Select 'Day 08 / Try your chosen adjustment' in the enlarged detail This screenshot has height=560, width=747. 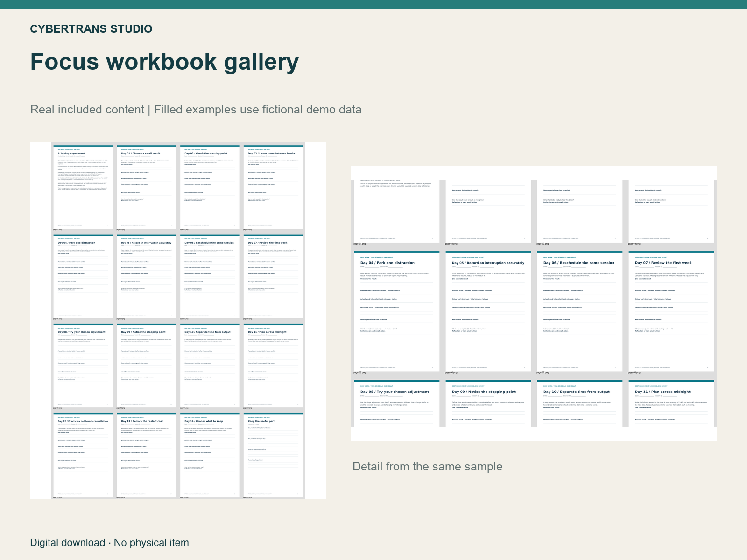397,403
